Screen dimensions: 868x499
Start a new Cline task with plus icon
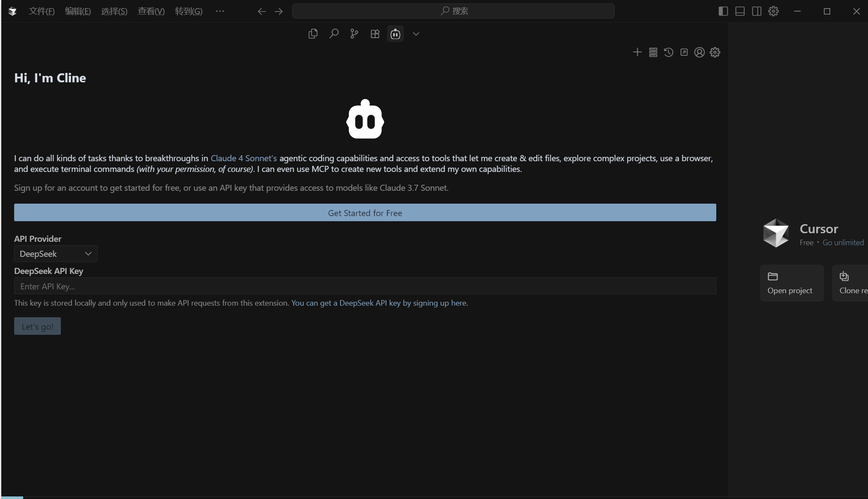[637, 52]
